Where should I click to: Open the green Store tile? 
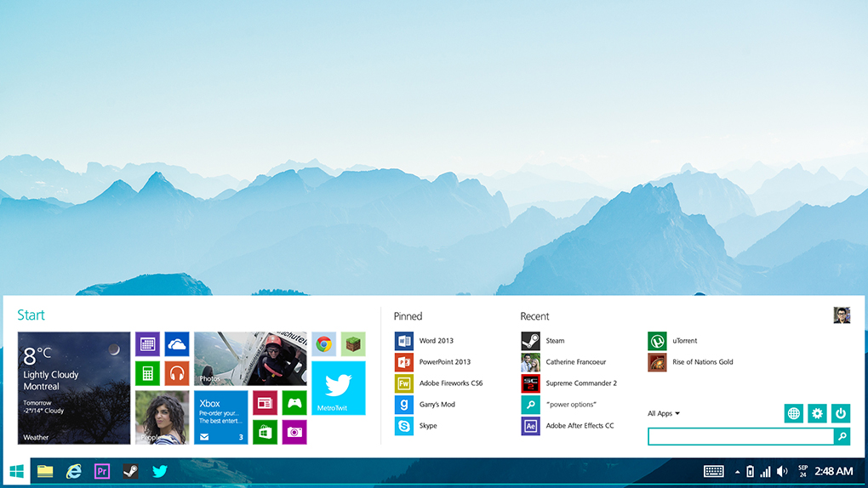click(x=265, y=432)
